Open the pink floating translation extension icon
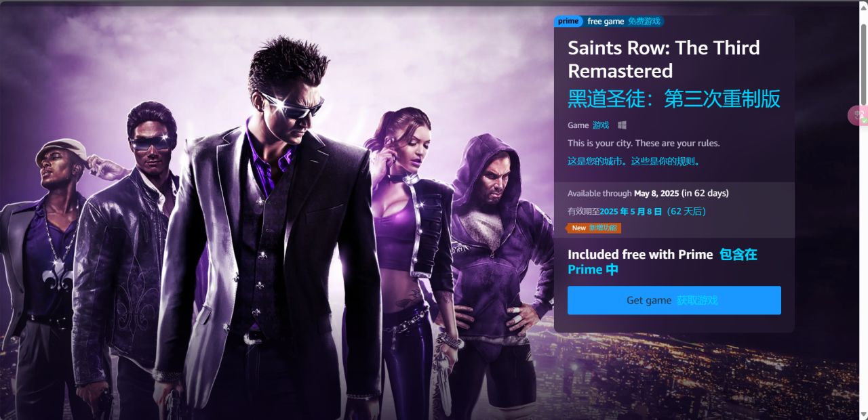This screenshot has height=420, width=868. (859, 116)
